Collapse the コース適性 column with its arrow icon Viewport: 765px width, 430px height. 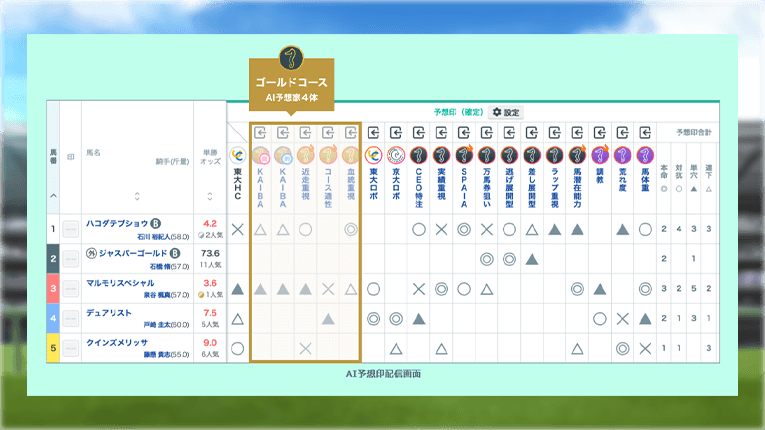pos(328,132)
